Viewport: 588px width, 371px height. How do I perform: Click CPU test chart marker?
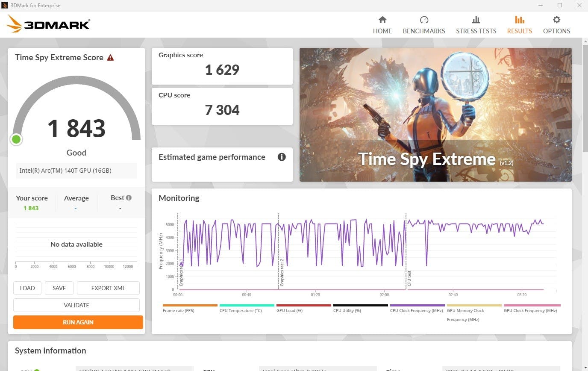(409, 278)
